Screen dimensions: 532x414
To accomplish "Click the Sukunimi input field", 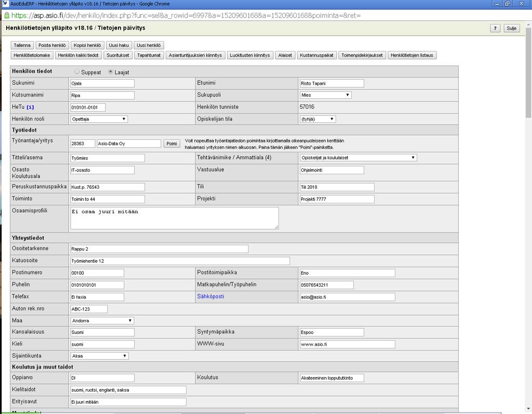I will (x=102, y=83).
